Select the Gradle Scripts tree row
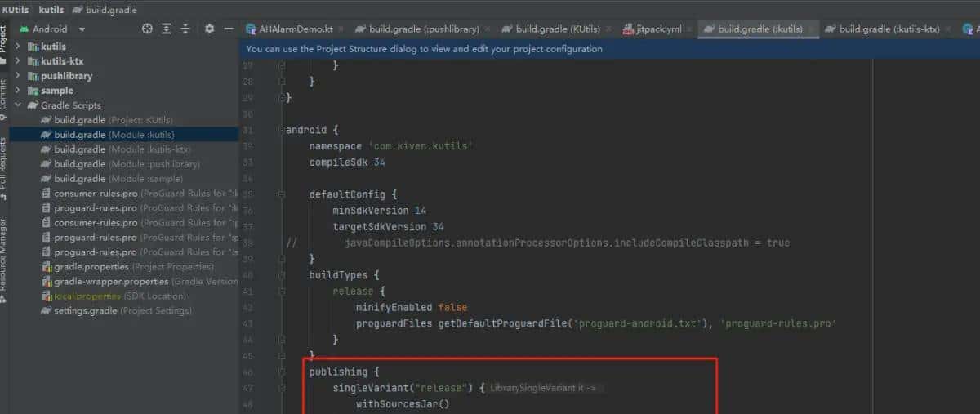The image size is (980, 414). click(123, 105)
